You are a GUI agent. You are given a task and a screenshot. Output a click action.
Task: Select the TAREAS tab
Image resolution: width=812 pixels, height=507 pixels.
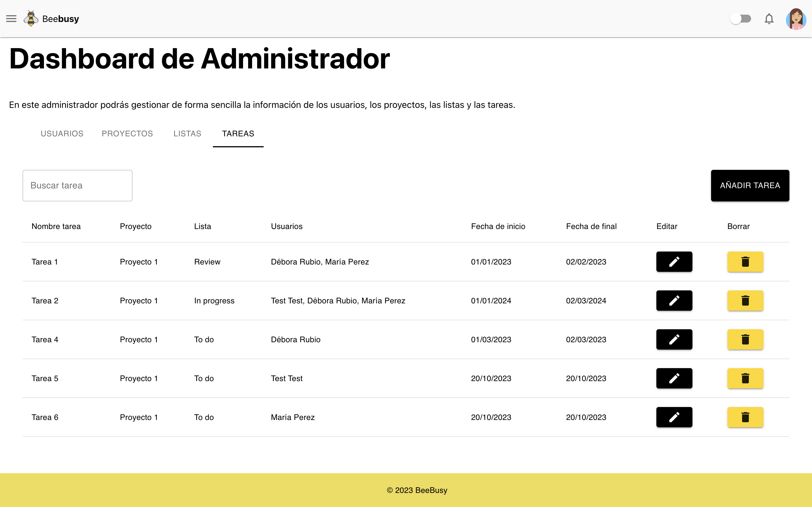[238, 134]
